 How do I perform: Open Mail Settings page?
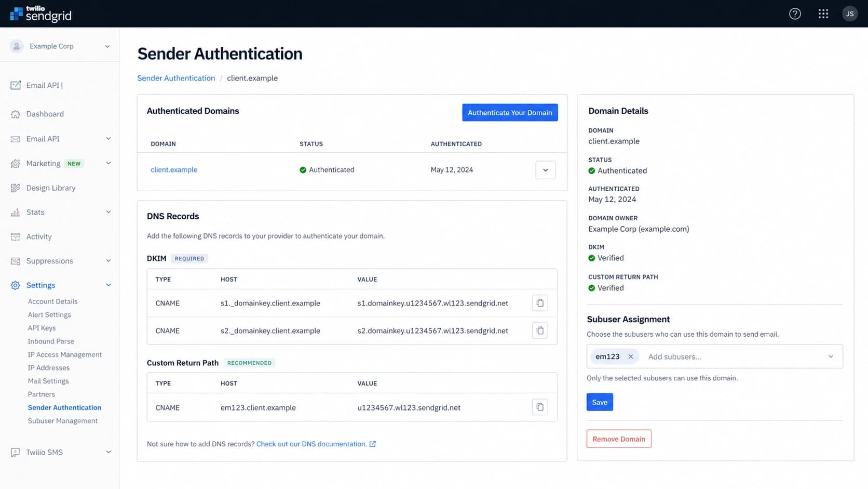[x=48, y=381]
